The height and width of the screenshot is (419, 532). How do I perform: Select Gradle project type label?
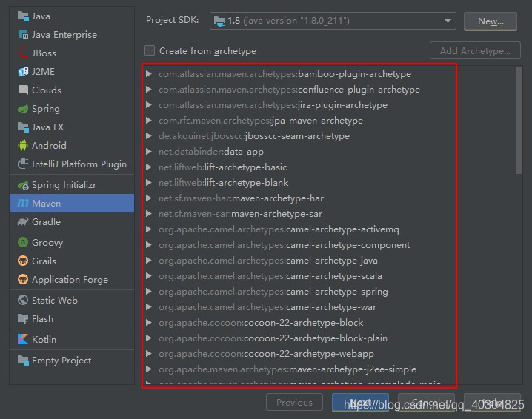pyautogui.click(x=46, y=221)
